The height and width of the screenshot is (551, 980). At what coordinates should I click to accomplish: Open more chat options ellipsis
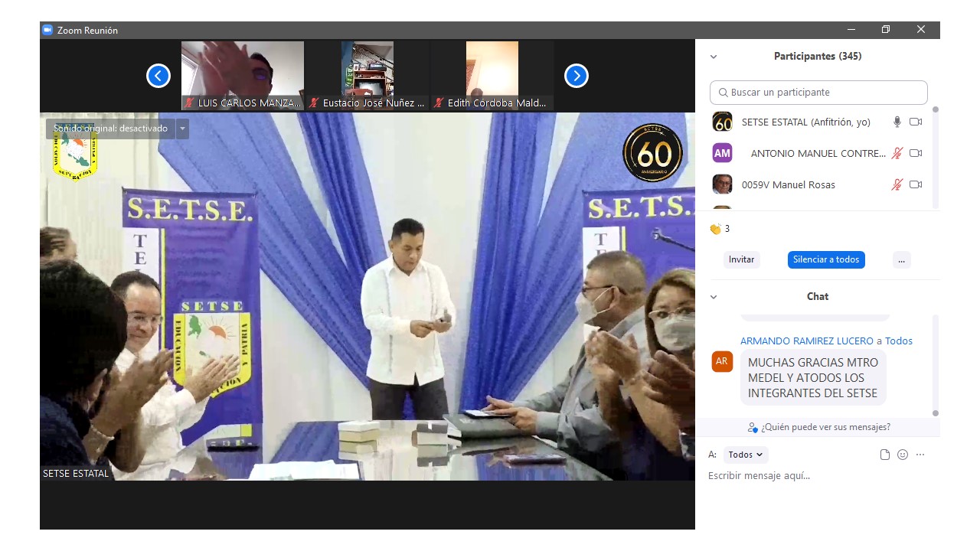(x=920, y=455)
